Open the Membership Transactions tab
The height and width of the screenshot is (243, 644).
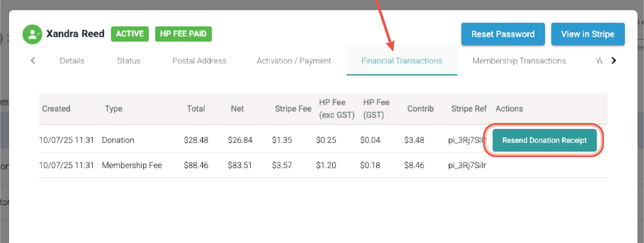tap(519, 61)
